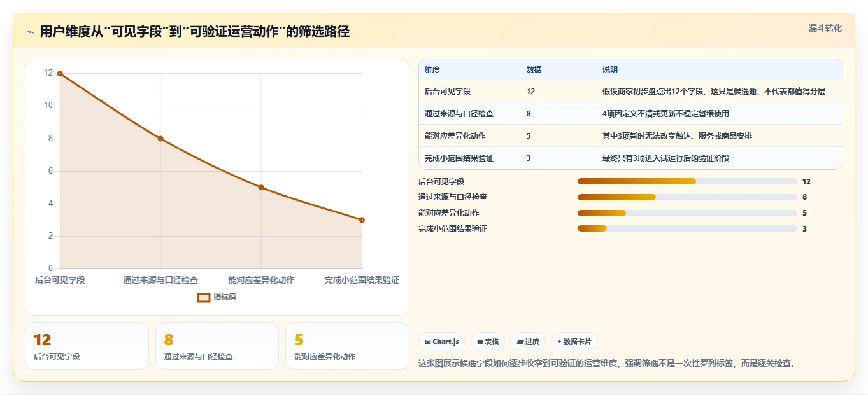Click the table data cell showing 8

coord(529,114)
